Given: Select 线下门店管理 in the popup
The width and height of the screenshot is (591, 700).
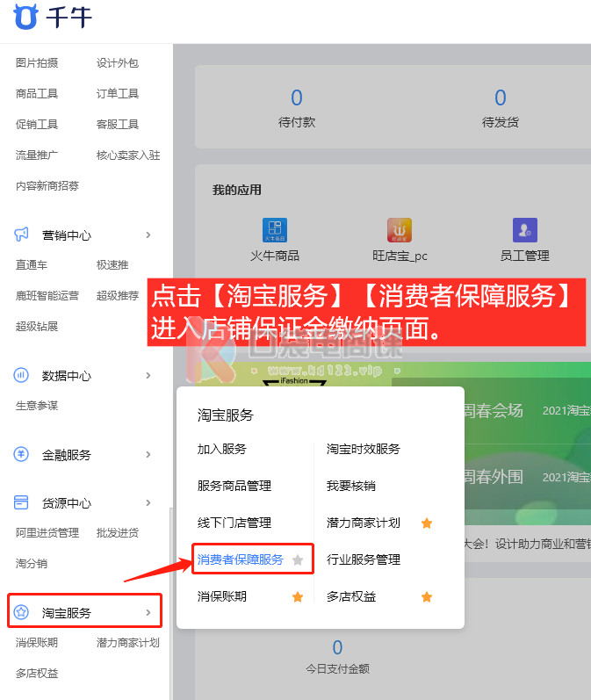Looking at the screenshot, I should coord(234,523).
